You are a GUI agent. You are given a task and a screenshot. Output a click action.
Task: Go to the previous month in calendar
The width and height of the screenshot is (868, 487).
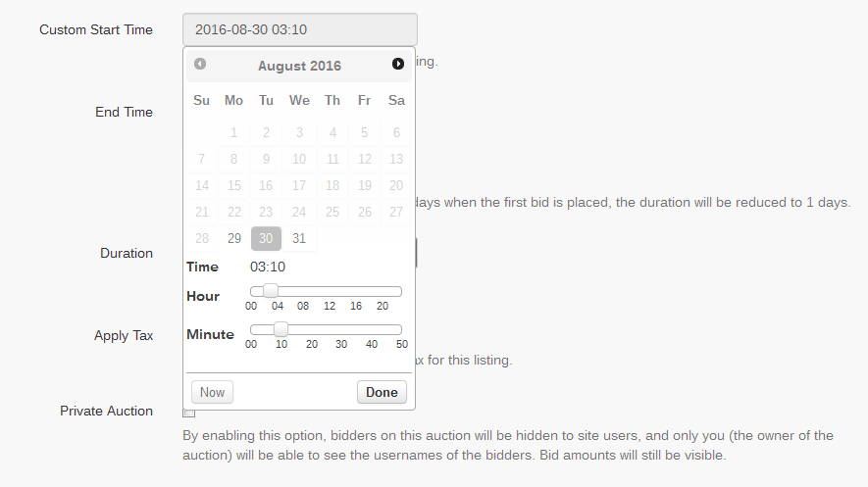click(x=200, y=65)
